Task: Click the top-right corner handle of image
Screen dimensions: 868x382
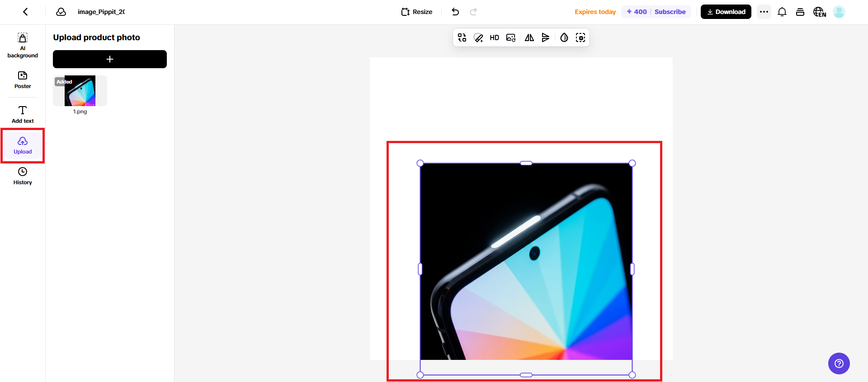Action: point(632,163)
